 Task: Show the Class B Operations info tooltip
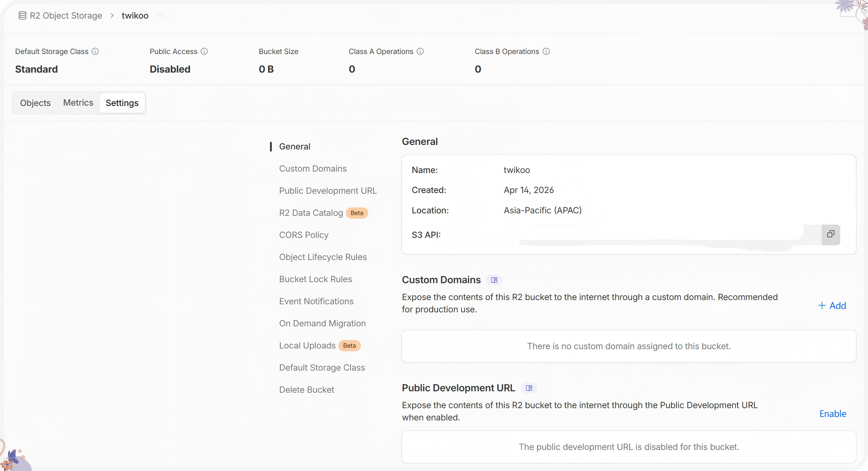(x=546, y=52)
